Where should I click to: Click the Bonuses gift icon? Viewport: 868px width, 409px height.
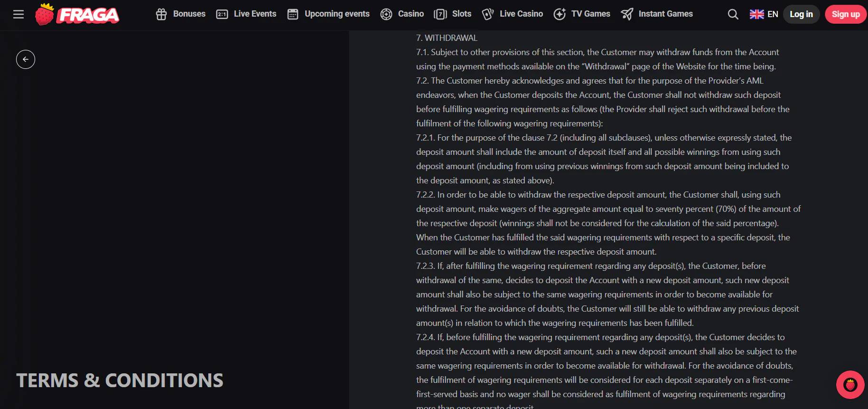click(161, 14)
